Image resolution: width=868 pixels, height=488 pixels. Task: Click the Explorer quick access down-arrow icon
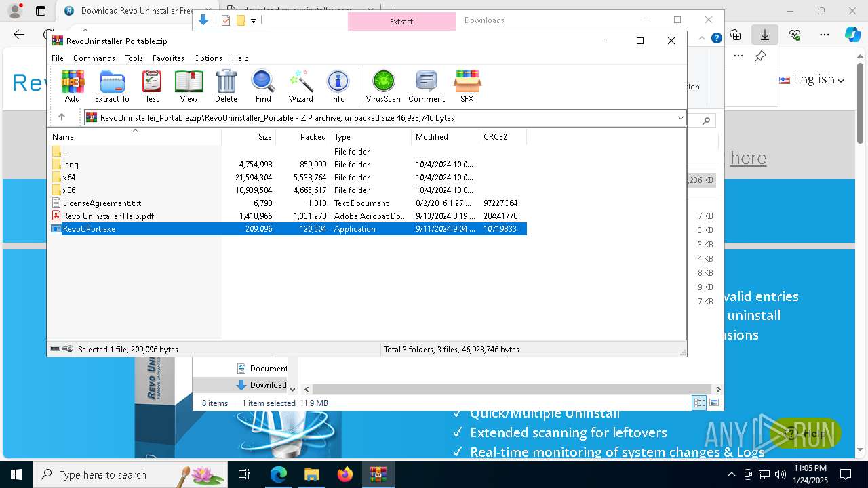203,20
